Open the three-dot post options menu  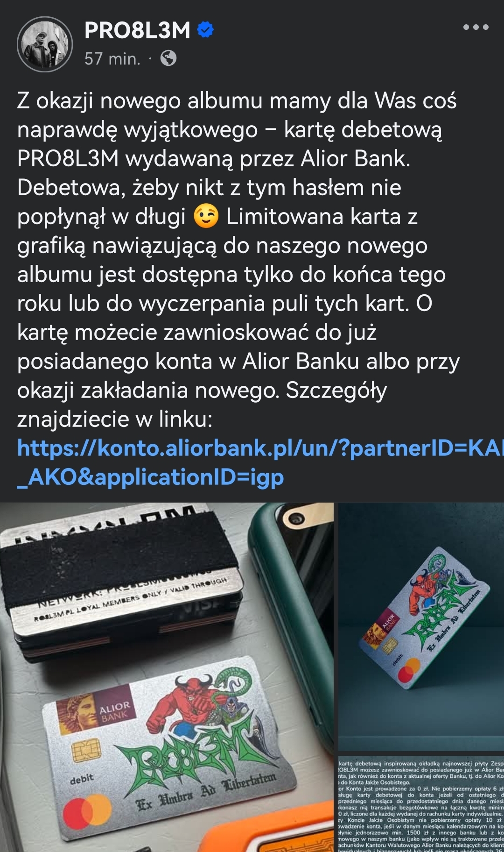coord(476,27)
